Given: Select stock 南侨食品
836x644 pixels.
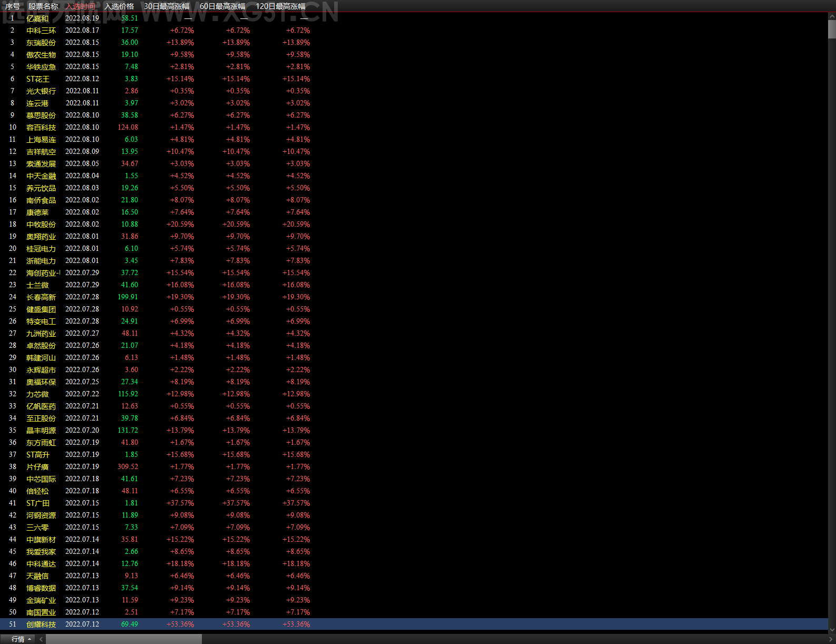Looking at the screenshot, I should click(x=41, y=200).
